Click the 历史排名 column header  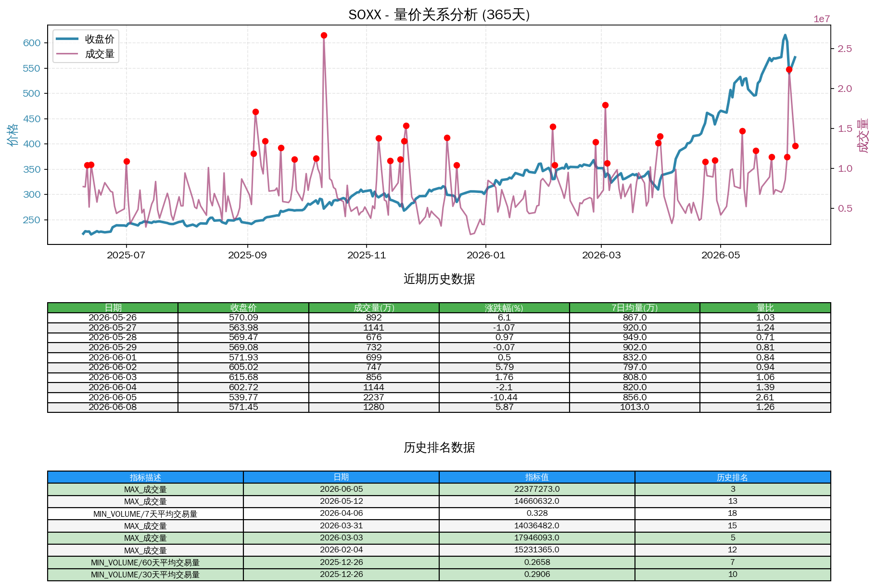point(733,477)
